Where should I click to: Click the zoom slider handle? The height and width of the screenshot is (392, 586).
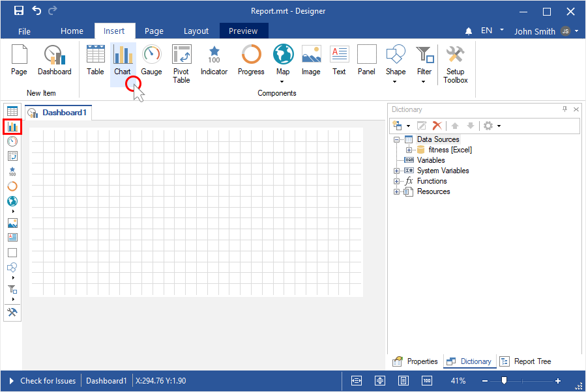point(504,380)
